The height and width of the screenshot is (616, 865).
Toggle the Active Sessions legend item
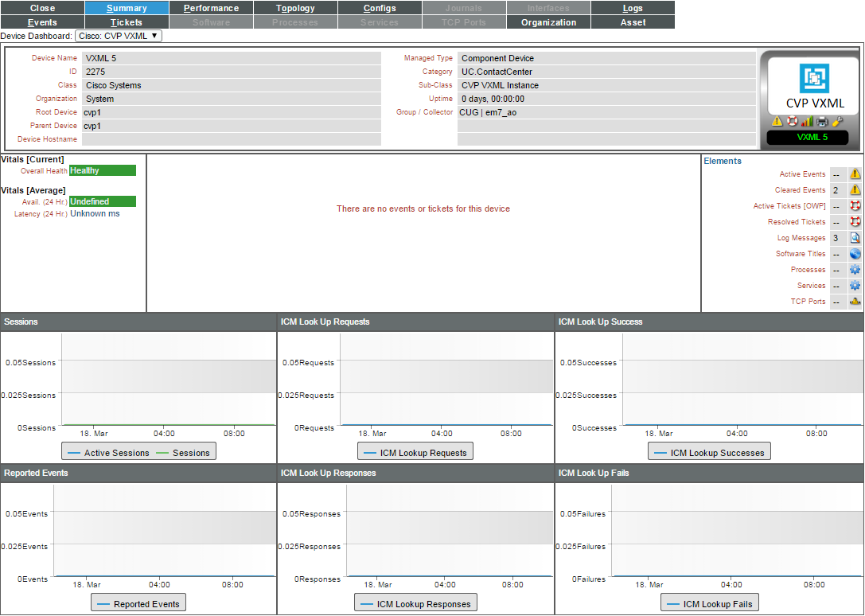108,453
